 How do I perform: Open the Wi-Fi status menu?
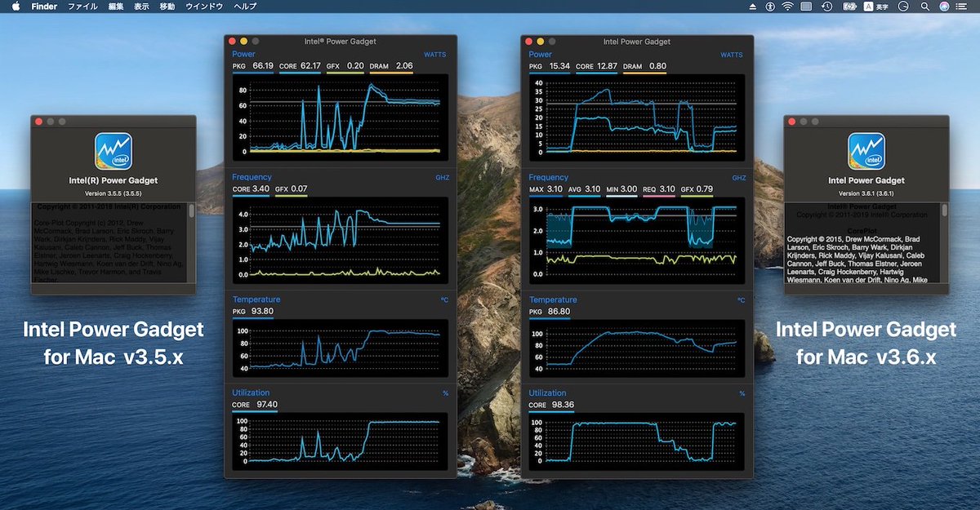(787, 7)
